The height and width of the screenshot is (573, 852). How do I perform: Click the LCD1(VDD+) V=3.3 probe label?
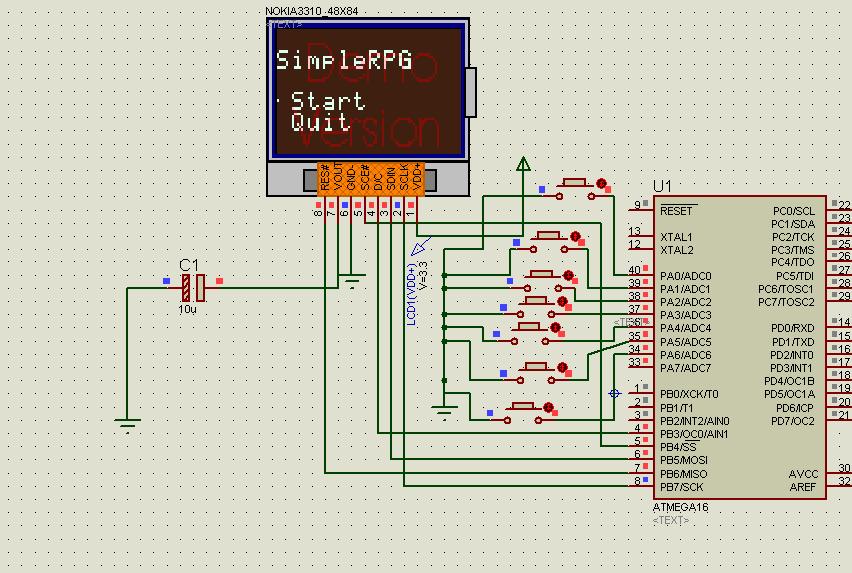coord(417,294)
